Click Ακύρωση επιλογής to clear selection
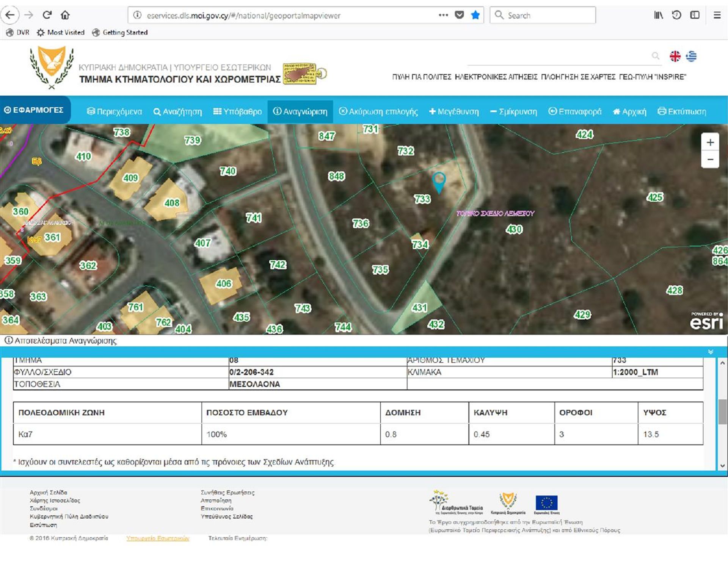 (x=378, y=111)
